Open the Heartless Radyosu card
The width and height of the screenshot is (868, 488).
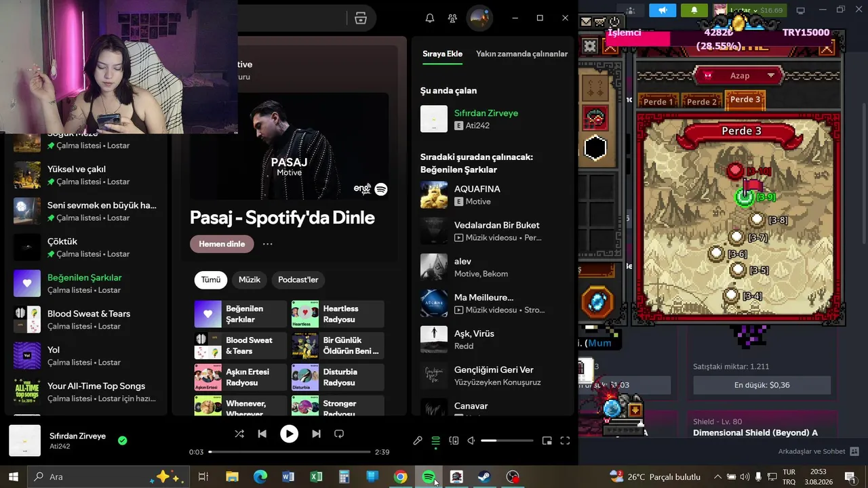coord(338,314)
